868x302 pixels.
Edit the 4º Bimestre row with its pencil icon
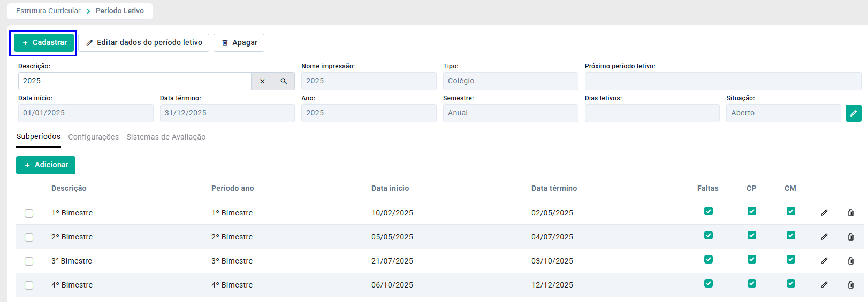point(824,285)
